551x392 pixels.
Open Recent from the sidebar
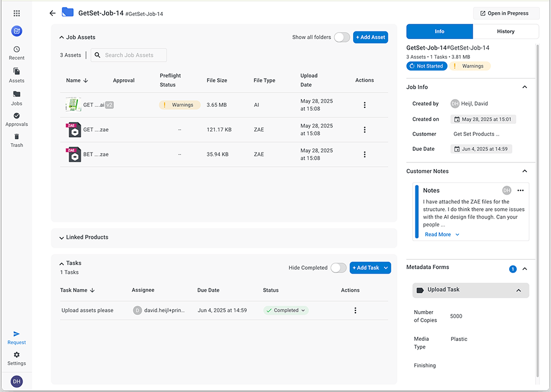(17, 53)
